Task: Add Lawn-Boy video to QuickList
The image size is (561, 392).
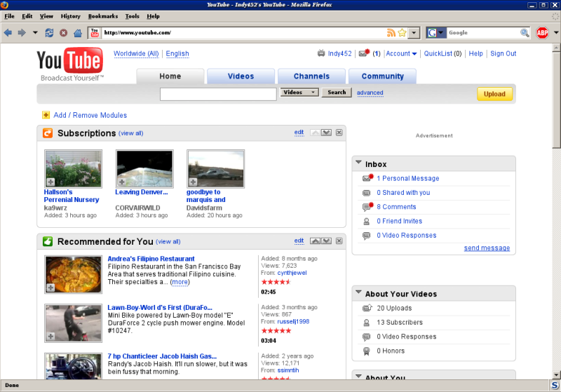Action: (x=50, y=336)
